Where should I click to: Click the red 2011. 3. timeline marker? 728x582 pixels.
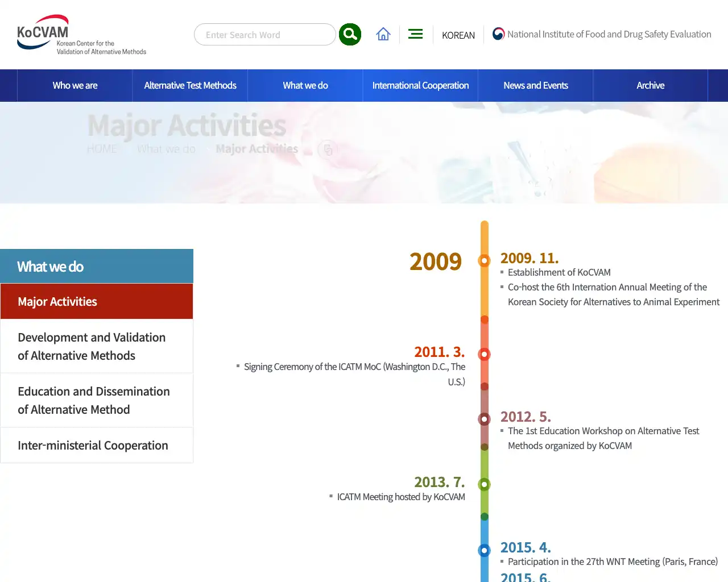(x=484, y=354)
